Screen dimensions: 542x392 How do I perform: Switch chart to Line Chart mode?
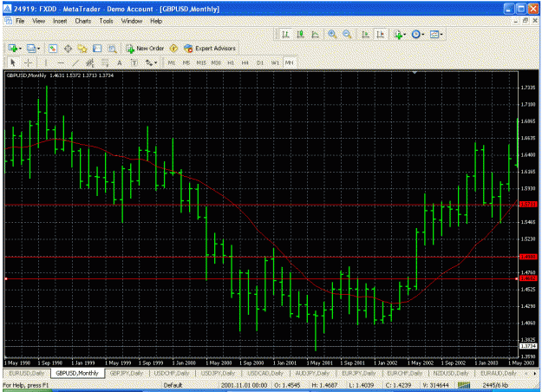pos(315,34)
